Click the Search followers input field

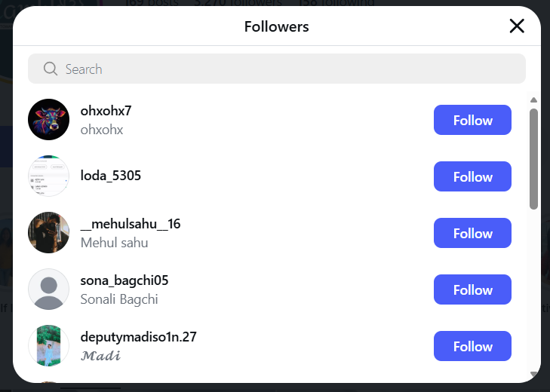[x=287, y=69]
